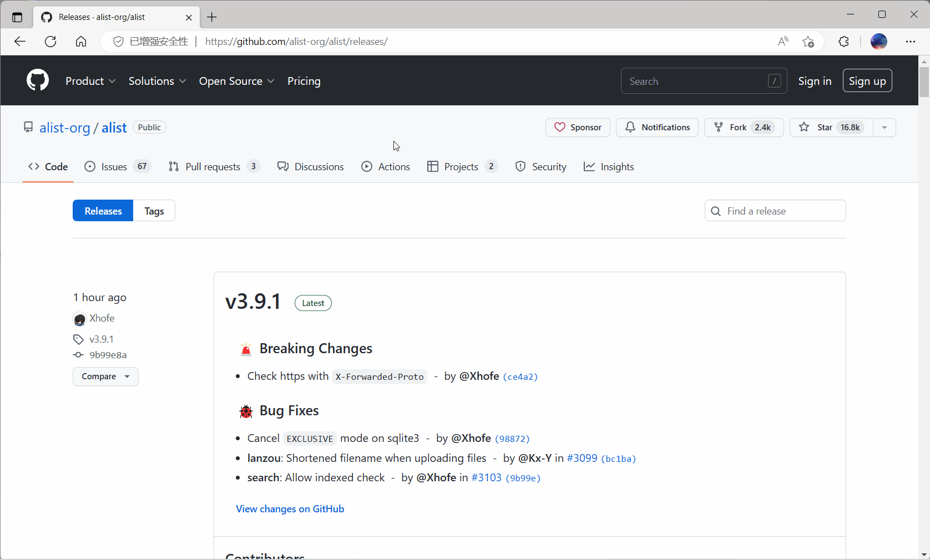Switch to the Code tab

(x=48, y=167)
